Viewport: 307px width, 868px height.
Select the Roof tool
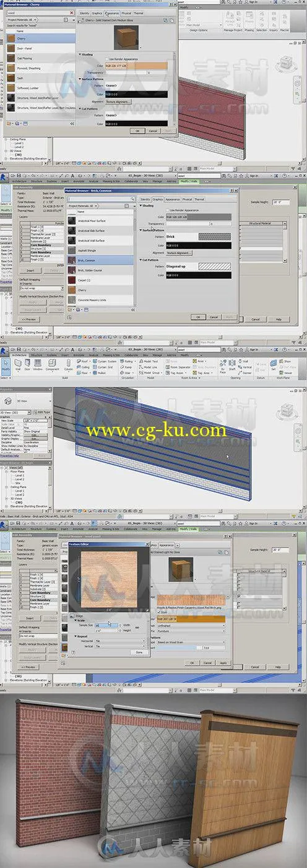pyautogui.click(x=83, y=361)
